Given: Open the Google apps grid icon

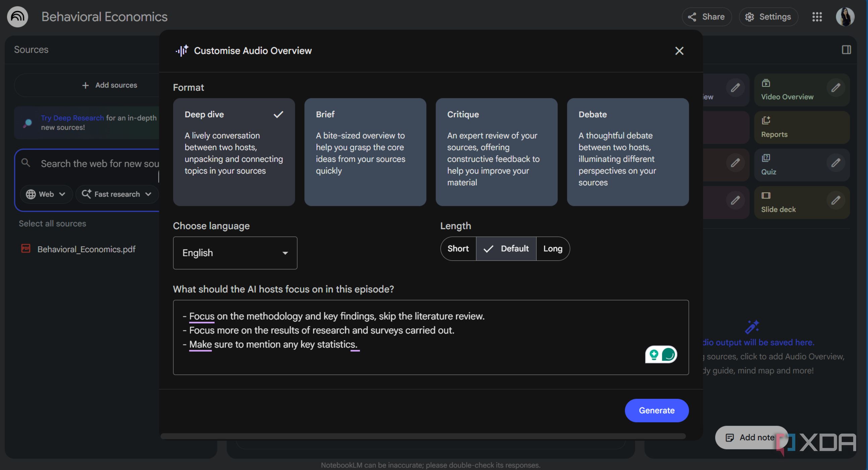Looking at the screenshot, I should [x=817, y=16].
